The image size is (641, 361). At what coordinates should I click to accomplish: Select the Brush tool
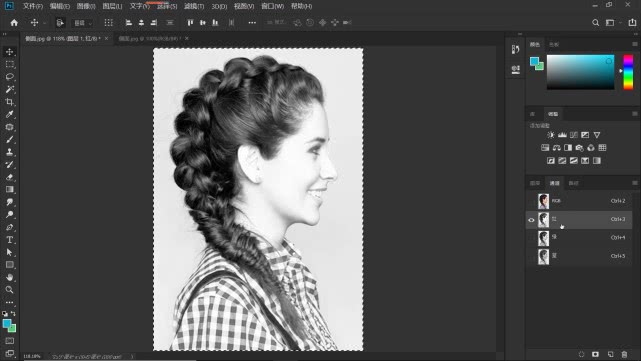[x=9, y=139]
